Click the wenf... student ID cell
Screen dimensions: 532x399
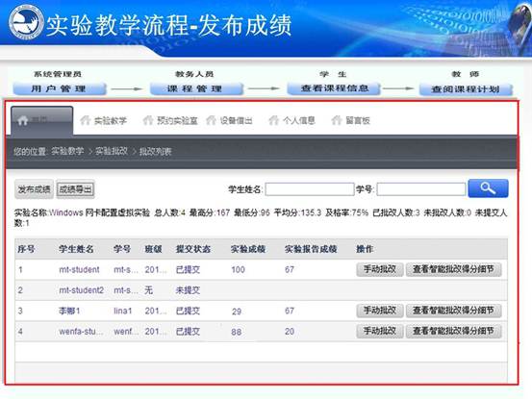tap(126, 331)
